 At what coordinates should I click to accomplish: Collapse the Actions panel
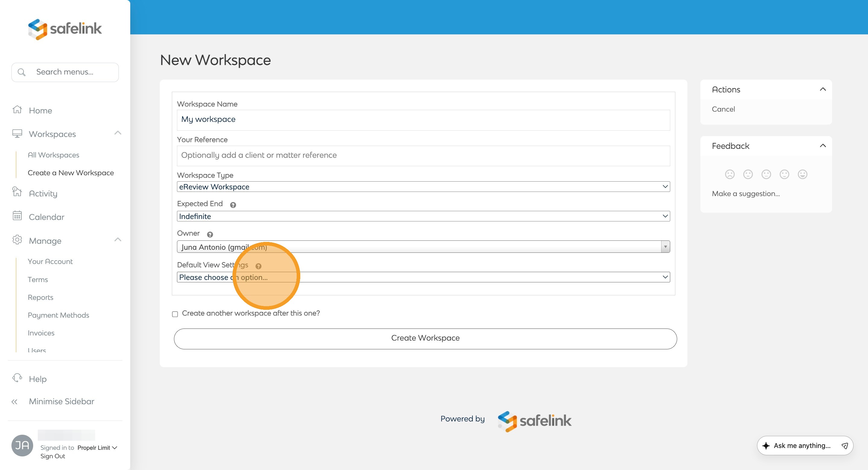822,89
